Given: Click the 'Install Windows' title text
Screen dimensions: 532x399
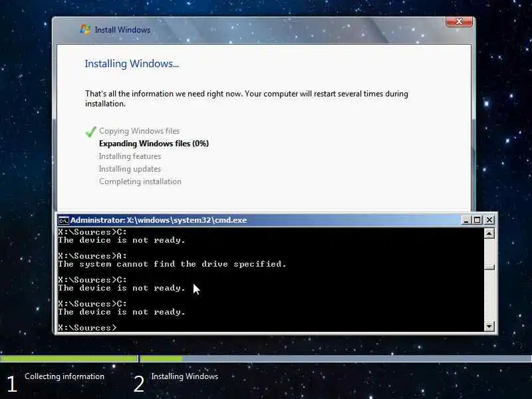Looking at the screenshot, I should (x=122, y=30).
